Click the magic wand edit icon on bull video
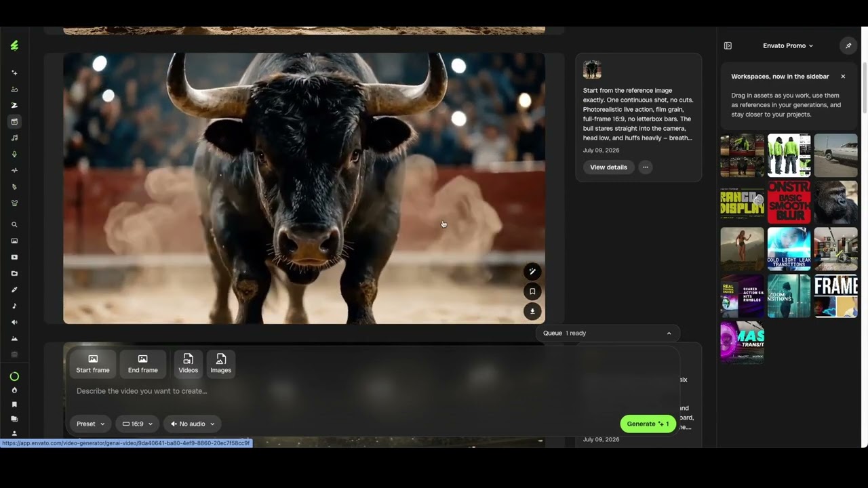Viewport: 868px width, 488px height. pos(532,272)
